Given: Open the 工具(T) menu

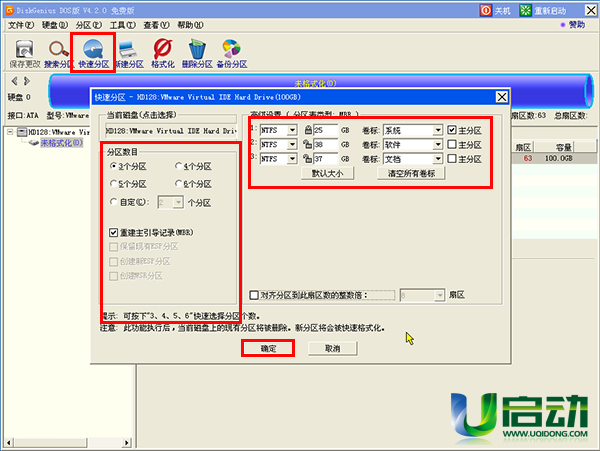Looking at the screenshot, I should (123, 23).
